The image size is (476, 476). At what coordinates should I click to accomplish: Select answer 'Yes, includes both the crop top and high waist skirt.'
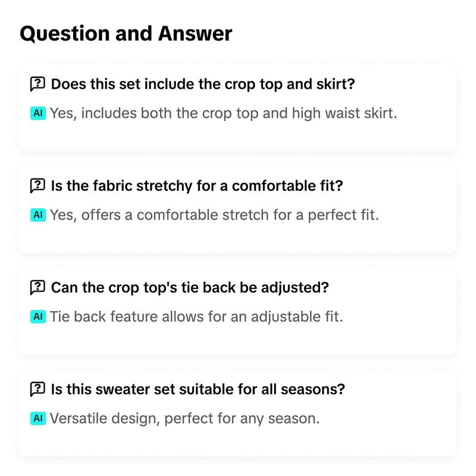pyautogui.click(x=224, y=113)
